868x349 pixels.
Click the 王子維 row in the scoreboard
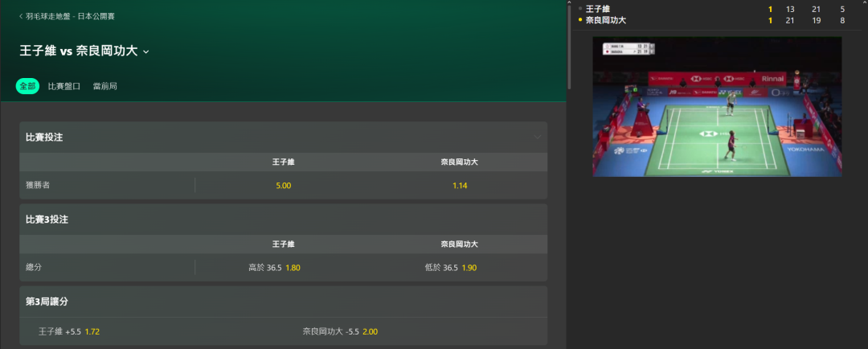[718, 9]
